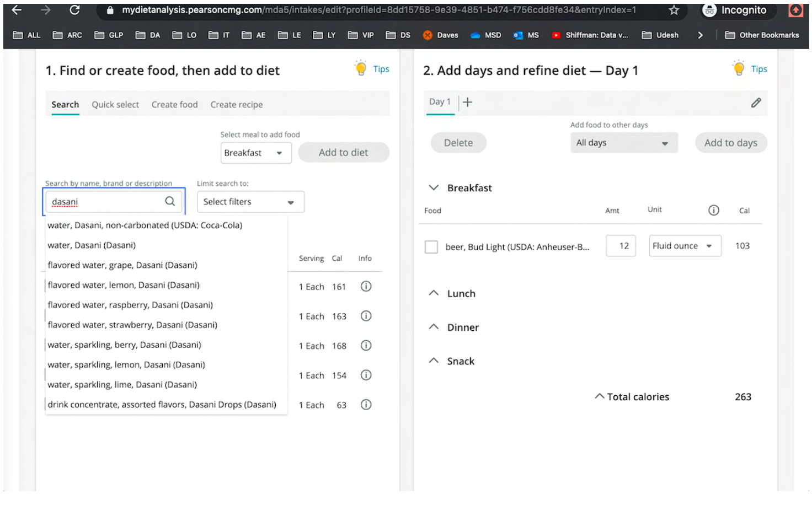Viewport: 812px width, 505px height.
Task: Click the plus icon to add a day
Action: (467, 103)
